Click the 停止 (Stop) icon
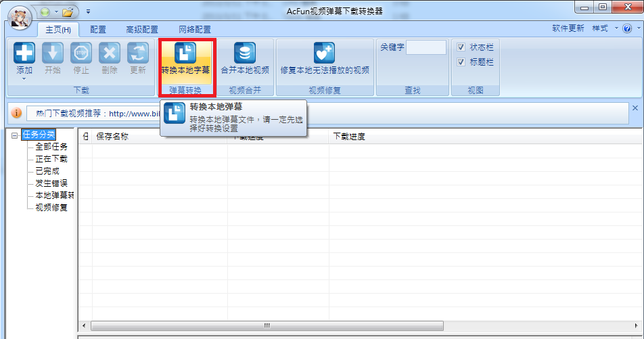The width and height of the screenshot is (644, 339). point(81,53)
